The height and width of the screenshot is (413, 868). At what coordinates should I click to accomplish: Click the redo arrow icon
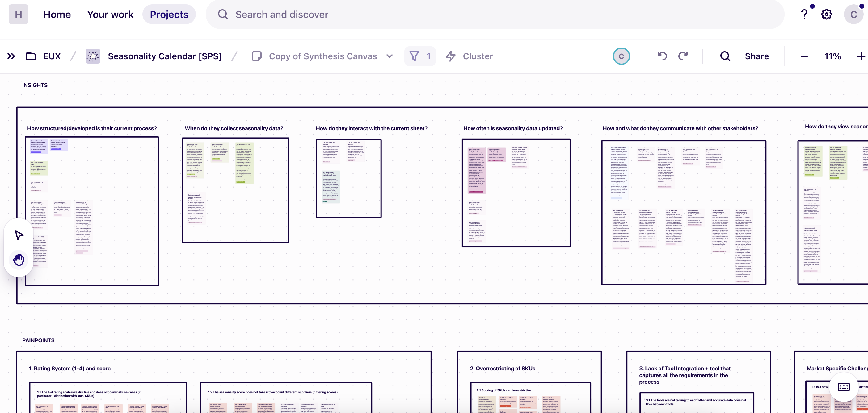point(683,56)
